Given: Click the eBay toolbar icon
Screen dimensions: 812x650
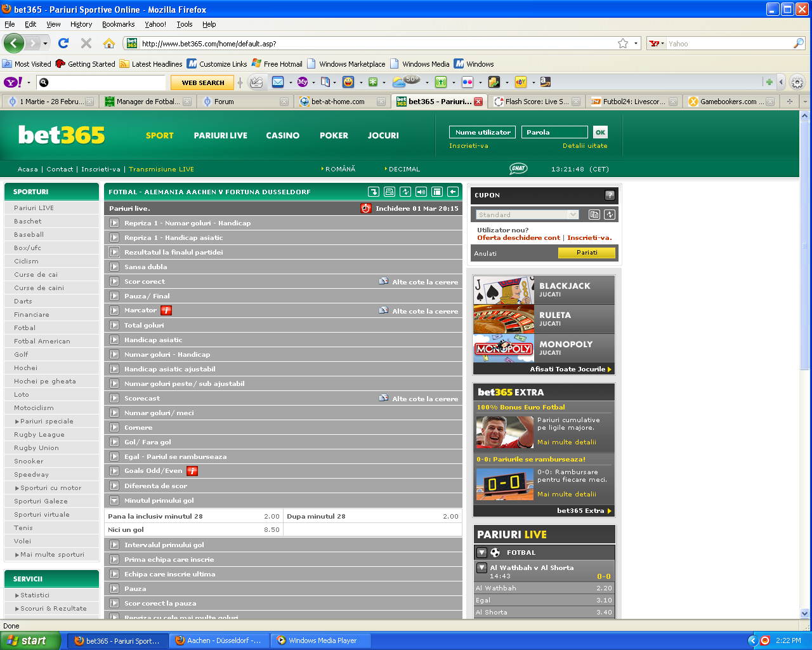Looking at the screenshot, I should pos(521,82).
